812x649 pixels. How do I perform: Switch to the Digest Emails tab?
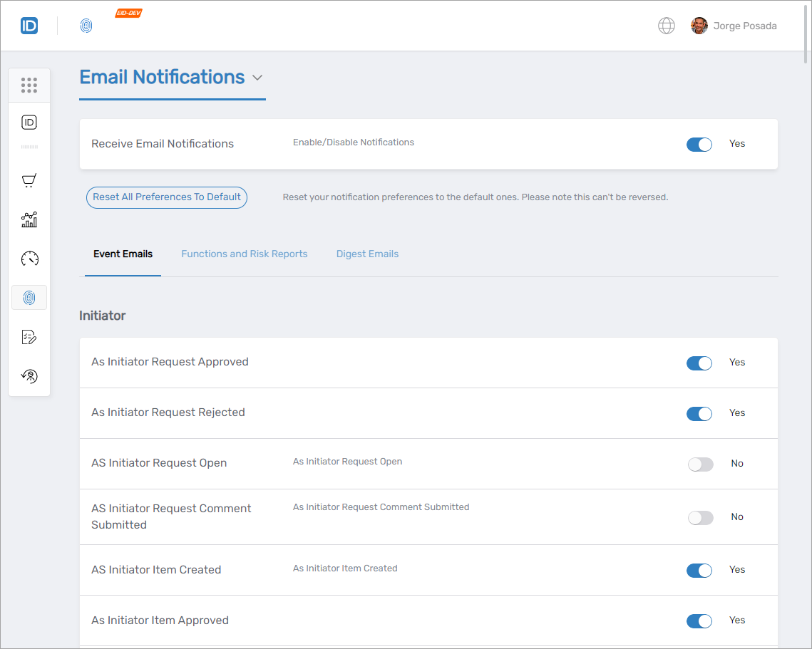pyautogui.click(x=367, y=254)
